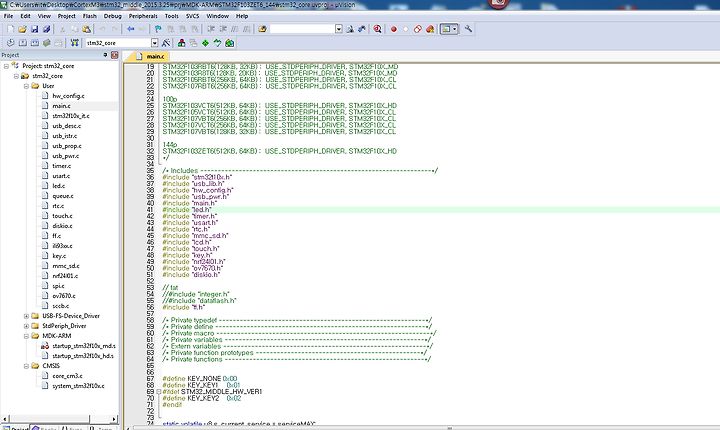The image size is (720, 430).
Task: Navigate backwards using the blue arrow icon
Action: tap(130, 29)
